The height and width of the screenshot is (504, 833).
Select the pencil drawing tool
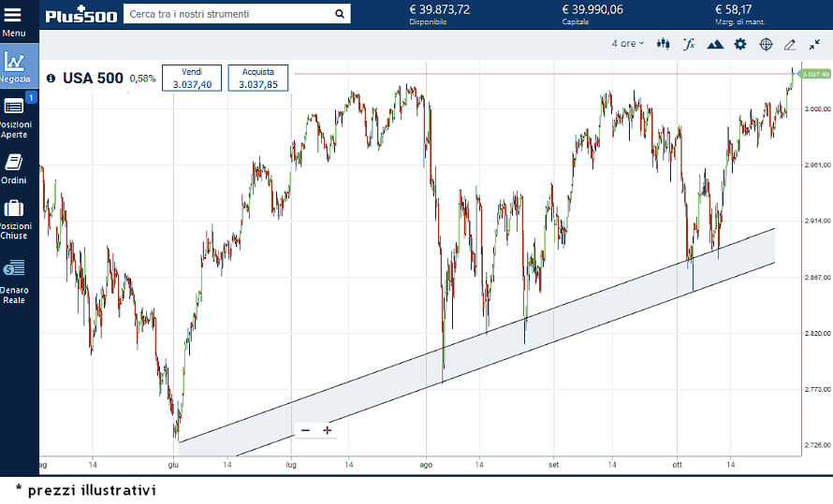790,44
